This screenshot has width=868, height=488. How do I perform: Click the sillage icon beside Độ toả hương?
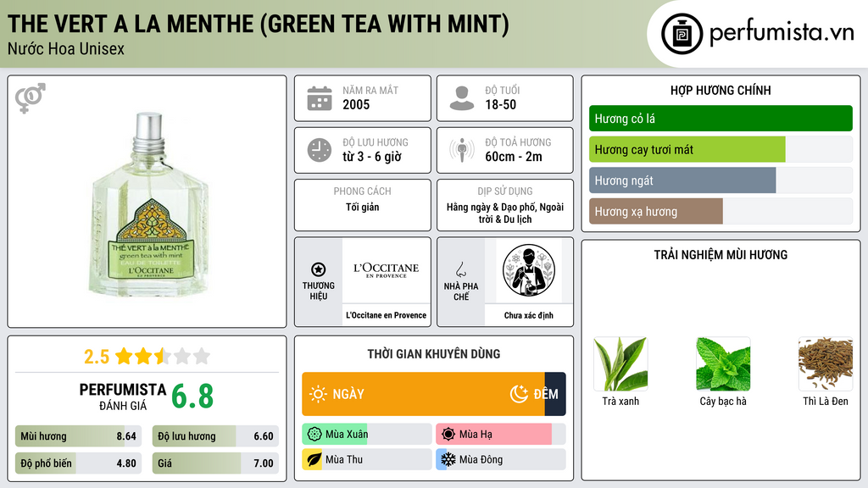(462, 150)
